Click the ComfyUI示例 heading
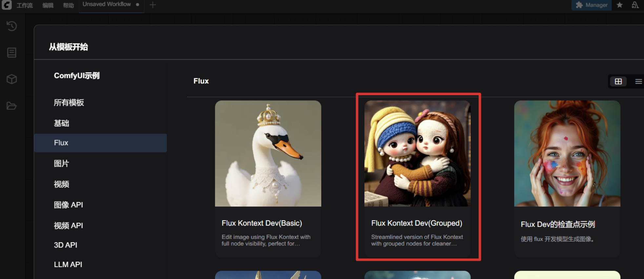Screen dimensions: 644x279 (77, 76)
